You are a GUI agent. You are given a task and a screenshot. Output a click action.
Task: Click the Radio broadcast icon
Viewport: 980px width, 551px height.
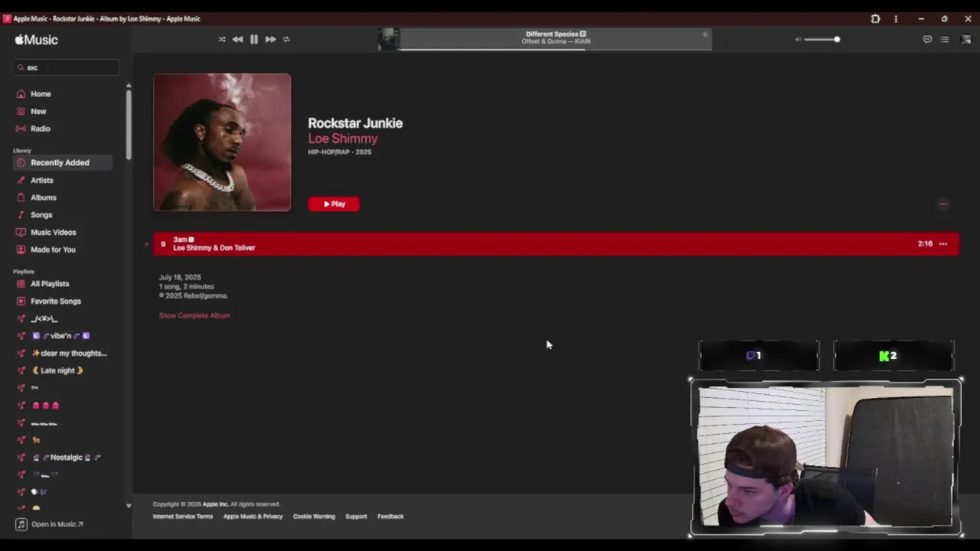point(21,129)
